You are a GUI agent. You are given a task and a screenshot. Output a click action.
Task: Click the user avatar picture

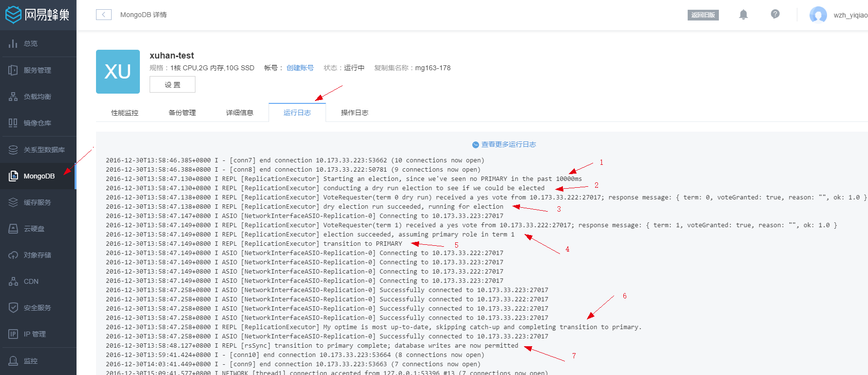tap(818, 15)
